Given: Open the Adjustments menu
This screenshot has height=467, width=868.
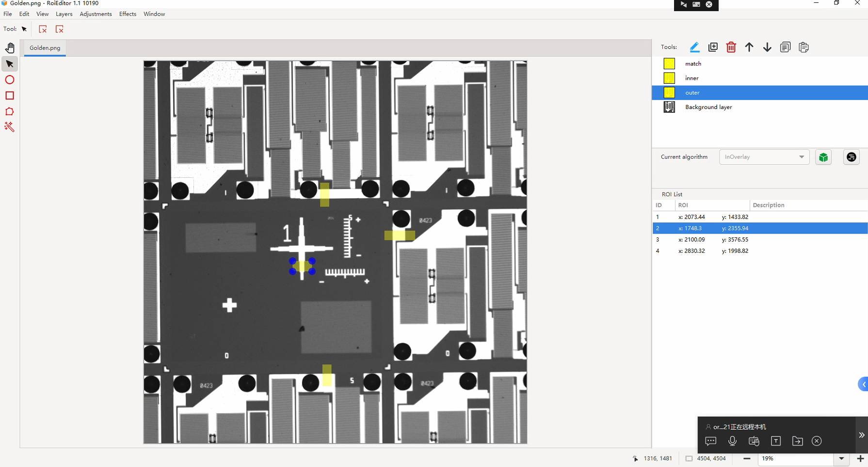Looking at the screenshot, I should pos(96,14).
